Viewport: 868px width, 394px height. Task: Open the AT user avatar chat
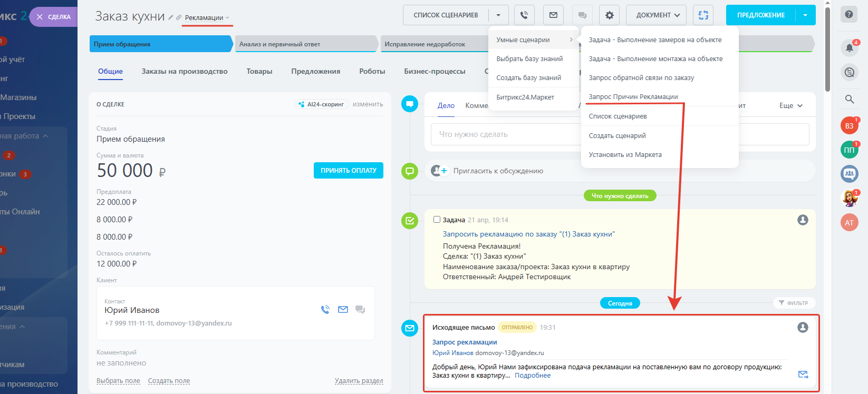(849, 223)
